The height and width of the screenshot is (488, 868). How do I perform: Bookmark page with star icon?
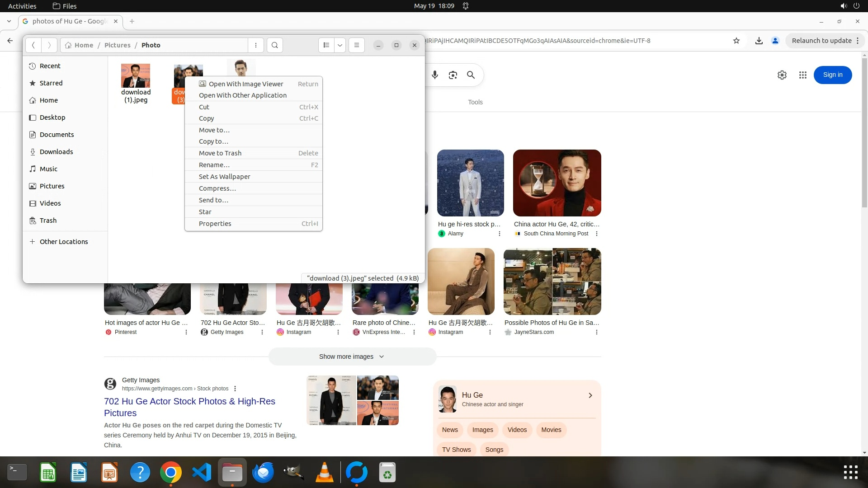(736, 41)
